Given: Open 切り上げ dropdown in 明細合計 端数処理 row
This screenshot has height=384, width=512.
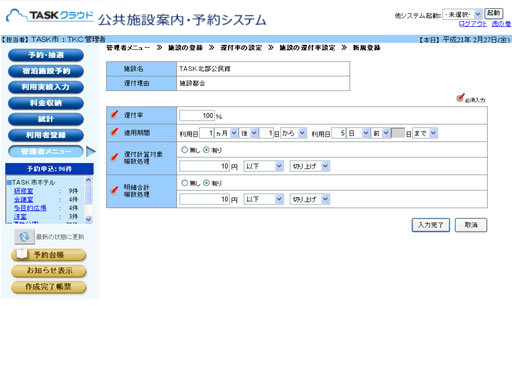Looking at the screenshot, I should pos(310,199).
